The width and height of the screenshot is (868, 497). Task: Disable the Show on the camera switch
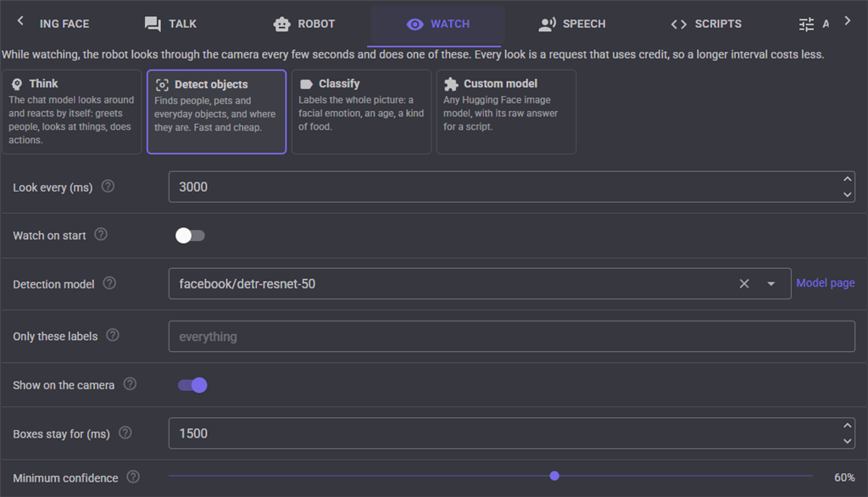pos(192,385)
